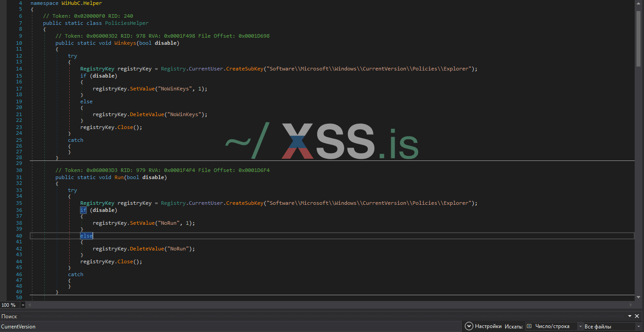Click the token comment with RID: 979
The width and height of the screenshot is (644, 332).
coord(162,170)
